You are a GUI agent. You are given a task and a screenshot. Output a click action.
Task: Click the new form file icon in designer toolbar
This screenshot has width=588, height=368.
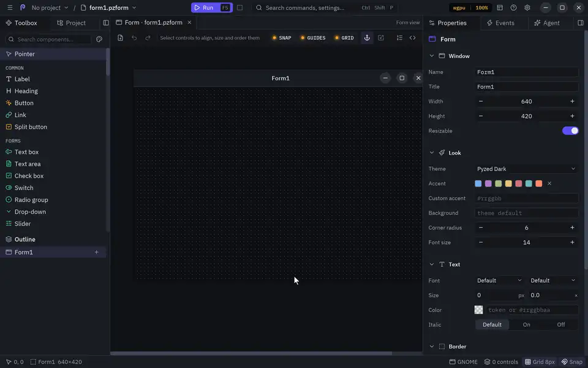click(x=120, y=37)
